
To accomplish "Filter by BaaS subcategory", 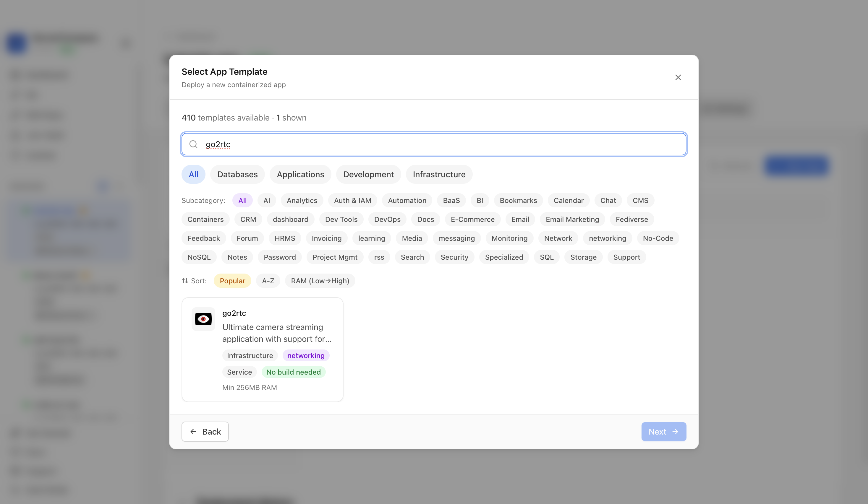I will (451, 200).
